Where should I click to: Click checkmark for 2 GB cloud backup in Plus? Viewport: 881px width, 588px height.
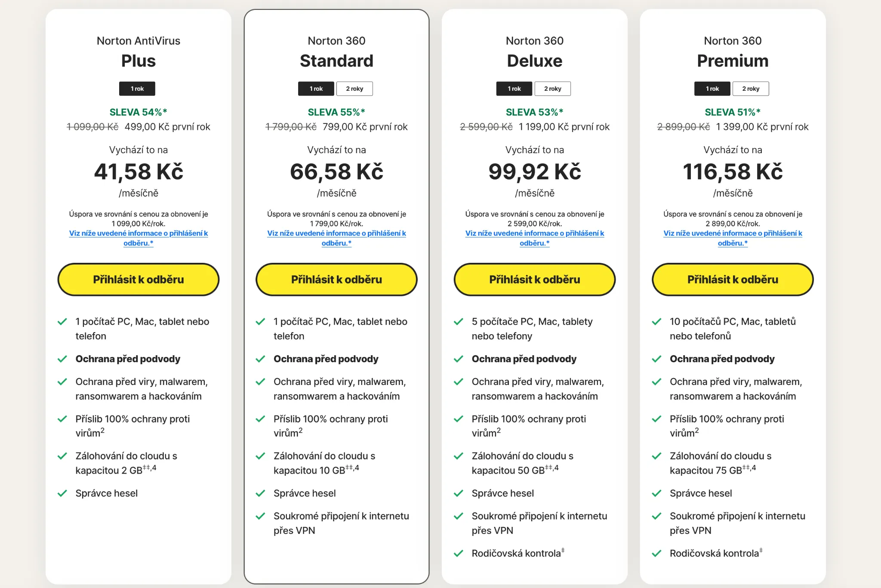(x=62, y=456)
